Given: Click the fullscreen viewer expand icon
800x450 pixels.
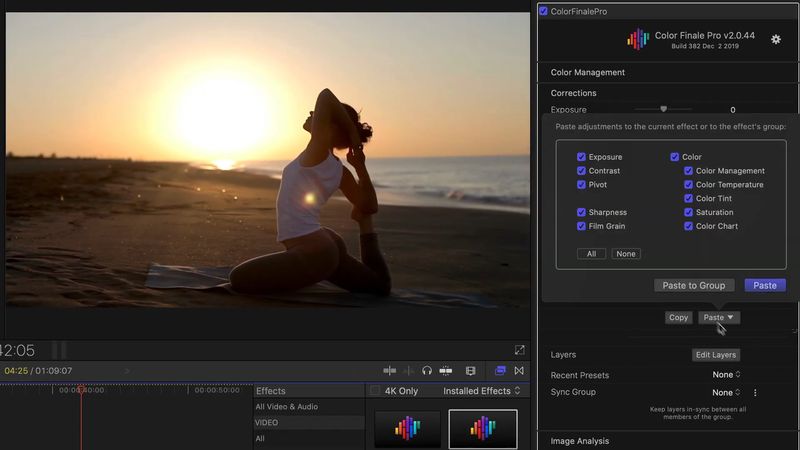Looking at the screenshot, I should (x=520, y=350).
